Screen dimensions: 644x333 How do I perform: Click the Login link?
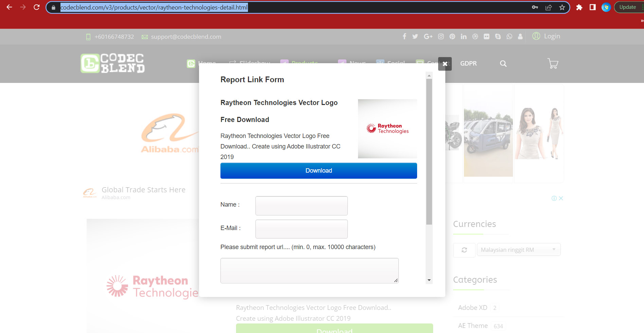click(552, 36)
